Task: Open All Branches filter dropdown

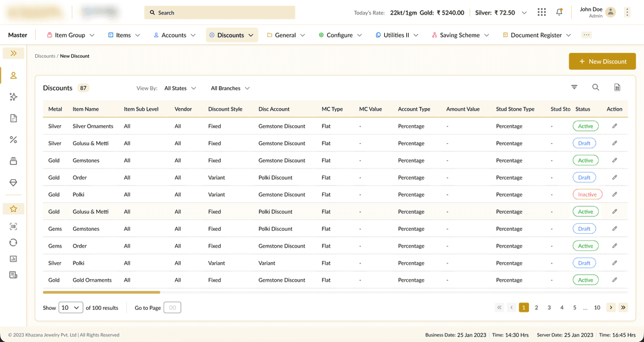Action: coord(230,88)
